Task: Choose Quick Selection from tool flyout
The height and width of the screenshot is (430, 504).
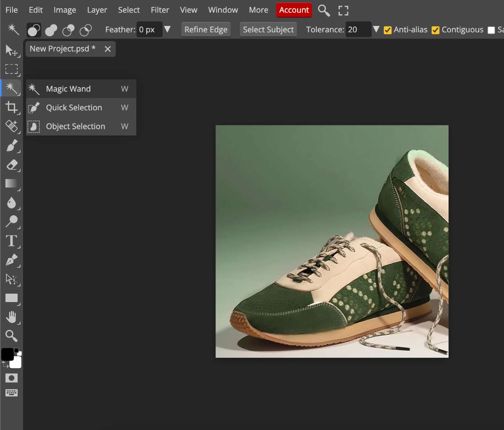Action: [x=74, y=108]
